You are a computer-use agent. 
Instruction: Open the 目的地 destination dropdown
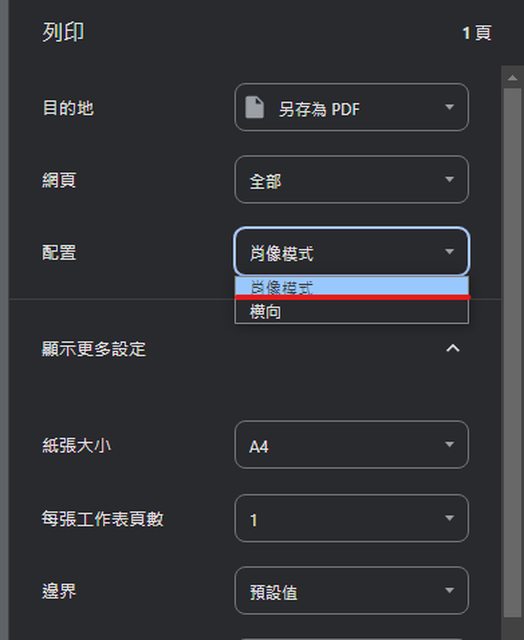click(351, 107)
